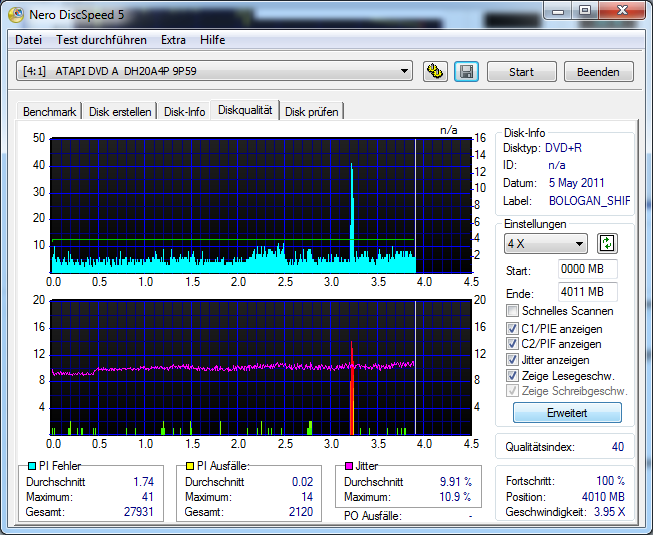
Task: Maximize the Nero DiscSpeed window
Action: pyautogui.click(x=585, y=11)
